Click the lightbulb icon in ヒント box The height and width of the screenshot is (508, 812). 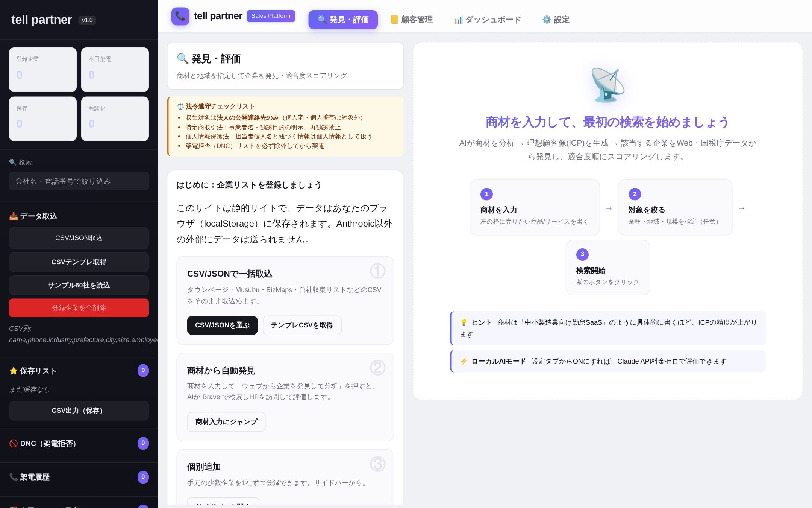[464, 322]
